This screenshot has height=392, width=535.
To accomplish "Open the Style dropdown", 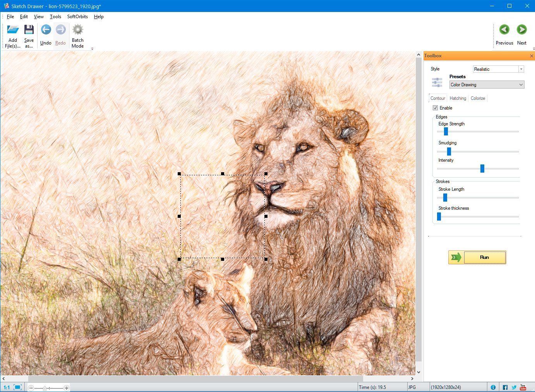I will click(x=521, y=69).
